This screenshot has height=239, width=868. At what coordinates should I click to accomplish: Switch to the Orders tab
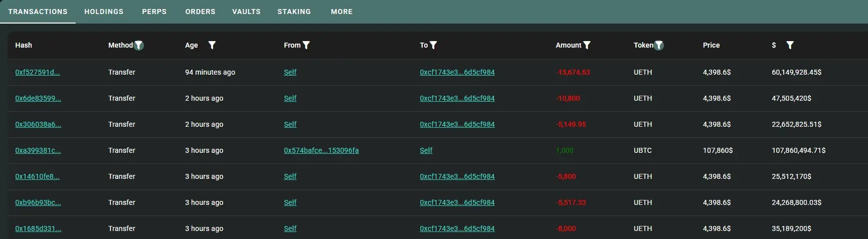click(x=201, y=12)
